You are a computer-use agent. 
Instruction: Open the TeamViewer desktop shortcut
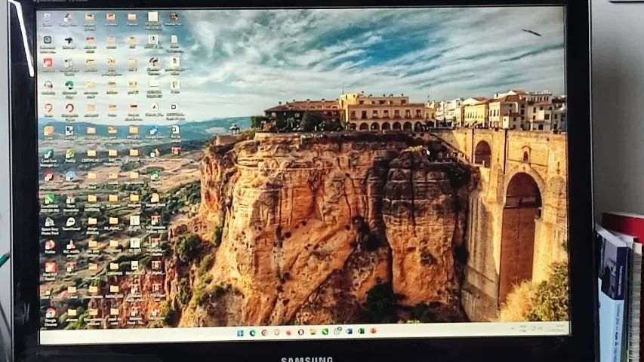(x=71, y=225)
